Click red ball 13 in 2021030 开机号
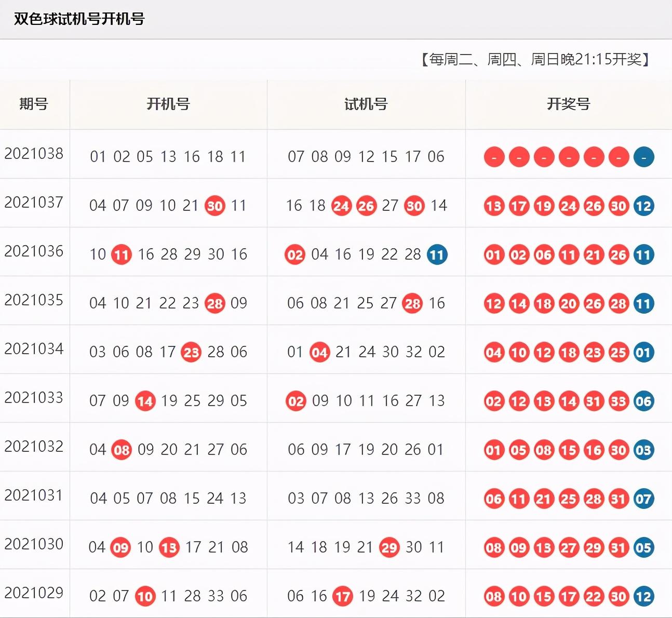The height and width of the screenshot is (618, 672). click(x=169, y=548)
